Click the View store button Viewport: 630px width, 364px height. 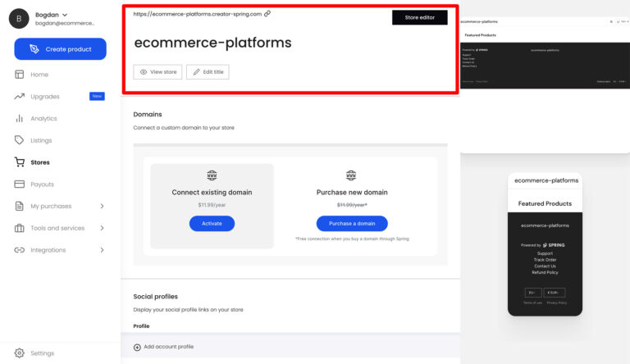click(x=157, y=72)
